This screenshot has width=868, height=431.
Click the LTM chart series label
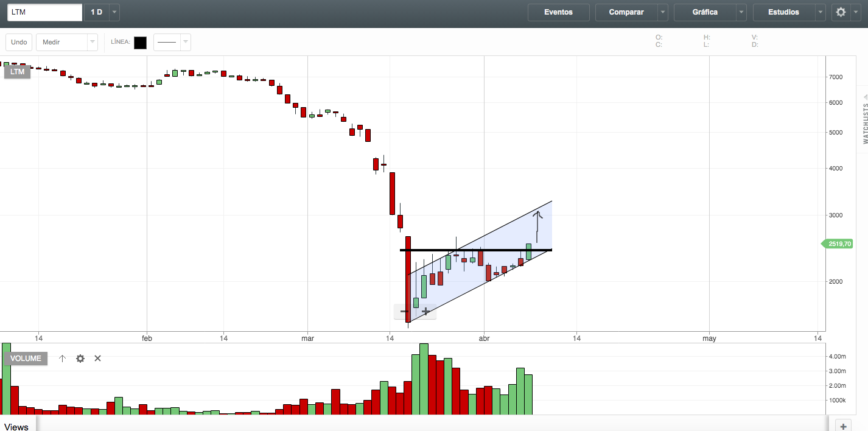[x=18, y=72]
